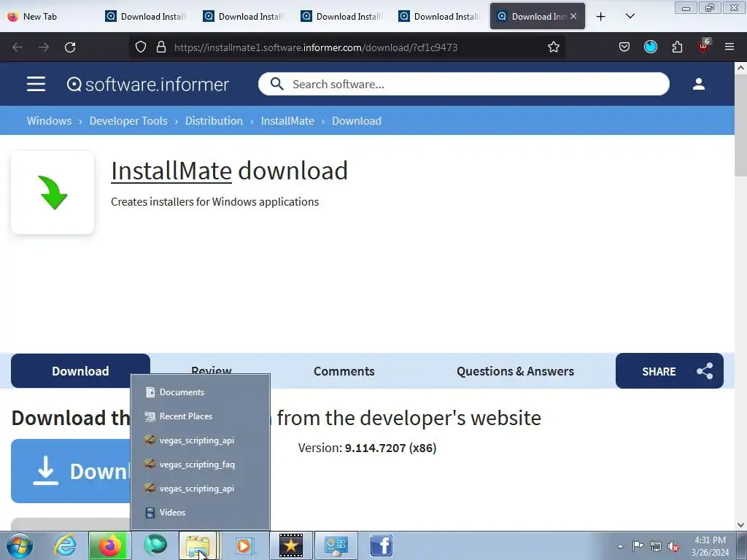Click the software.informer logo
Viewport: 747px width, 560px height.
point(147,85)
